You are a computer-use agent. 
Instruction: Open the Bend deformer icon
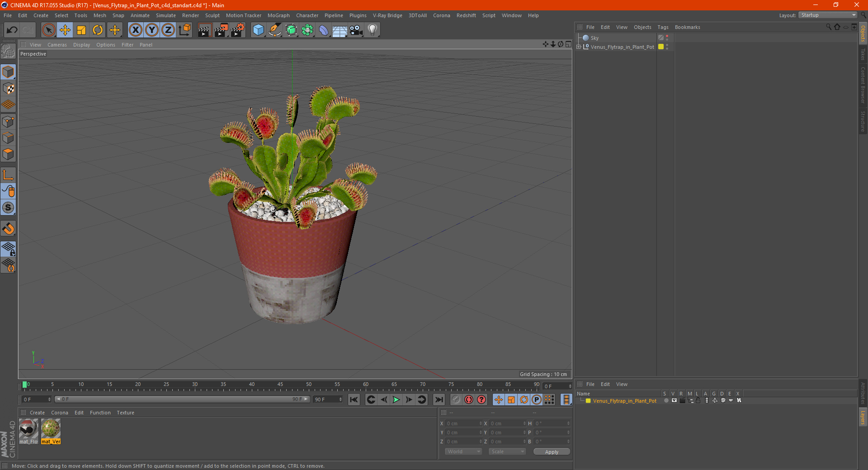[324, 30]
